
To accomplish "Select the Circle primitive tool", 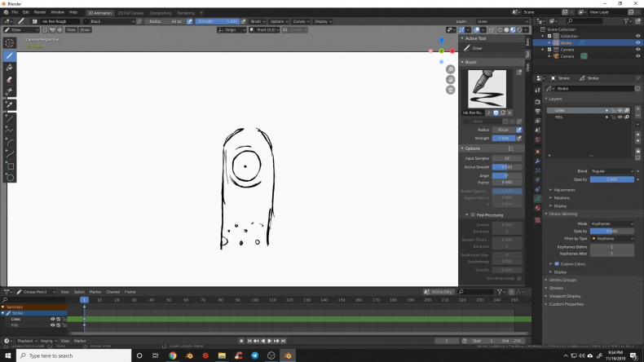I will [10, 177].
